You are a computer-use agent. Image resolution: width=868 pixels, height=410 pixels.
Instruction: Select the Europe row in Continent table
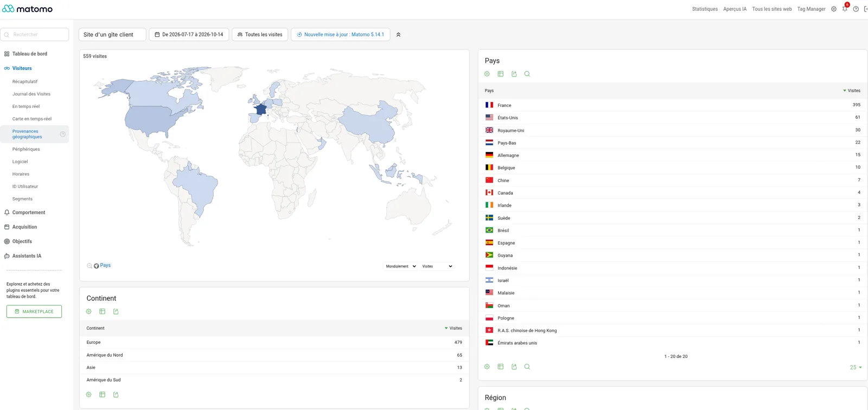click(x=274, y=342)
